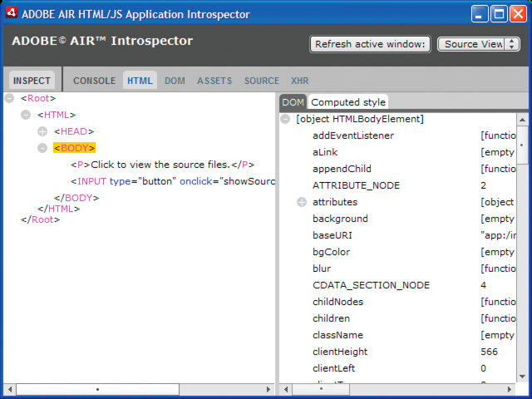
Task: Select the INPUT type button element
Action: click(173, 181)
